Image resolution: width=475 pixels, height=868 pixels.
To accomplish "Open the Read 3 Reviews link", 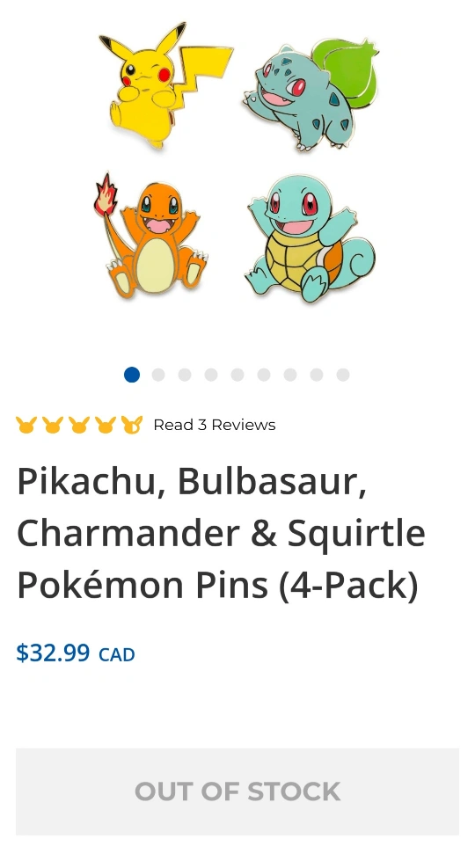I will tap(215, 425).
